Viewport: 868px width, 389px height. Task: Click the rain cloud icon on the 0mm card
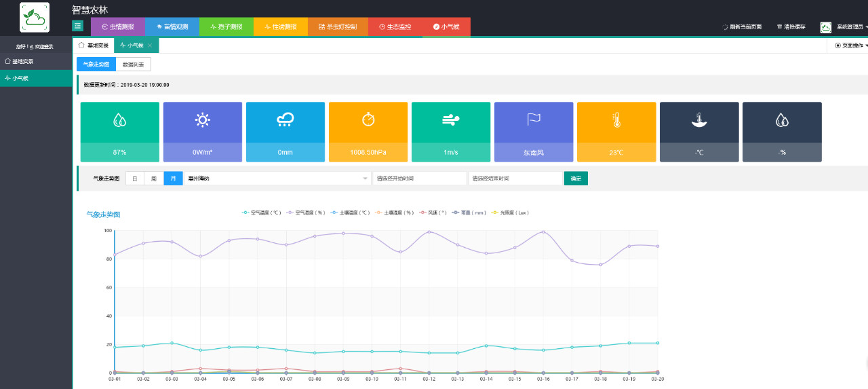coord(285,120)
